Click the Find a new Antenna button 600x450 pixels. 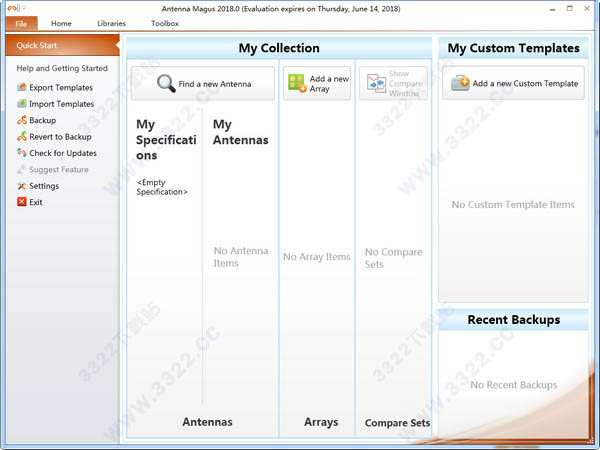[203, 83]
